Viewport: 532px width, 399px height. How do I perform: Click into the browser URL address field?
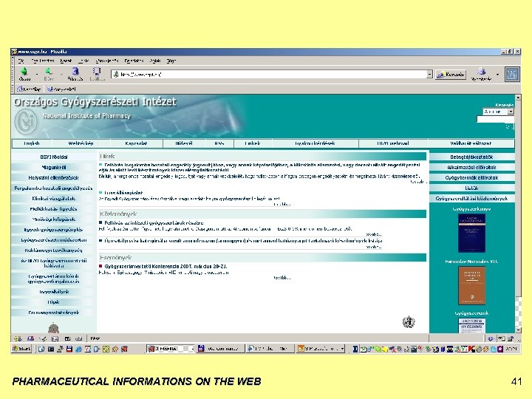(271, 75)
